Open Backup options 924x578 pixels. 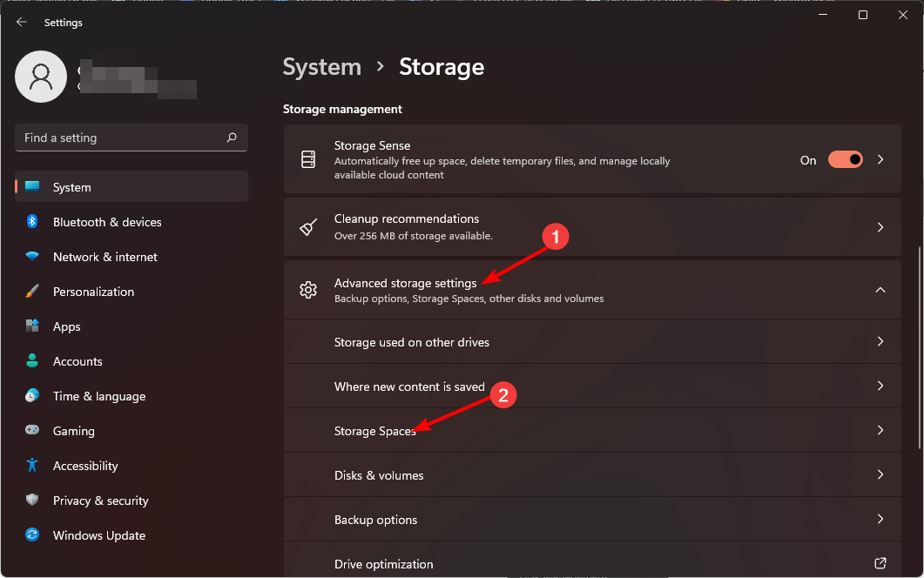click(592, 519)
